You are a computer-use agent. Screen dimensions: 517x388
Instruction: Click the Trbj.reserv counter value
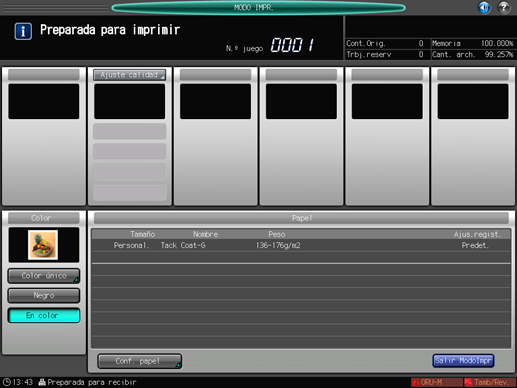pos(421,54)
